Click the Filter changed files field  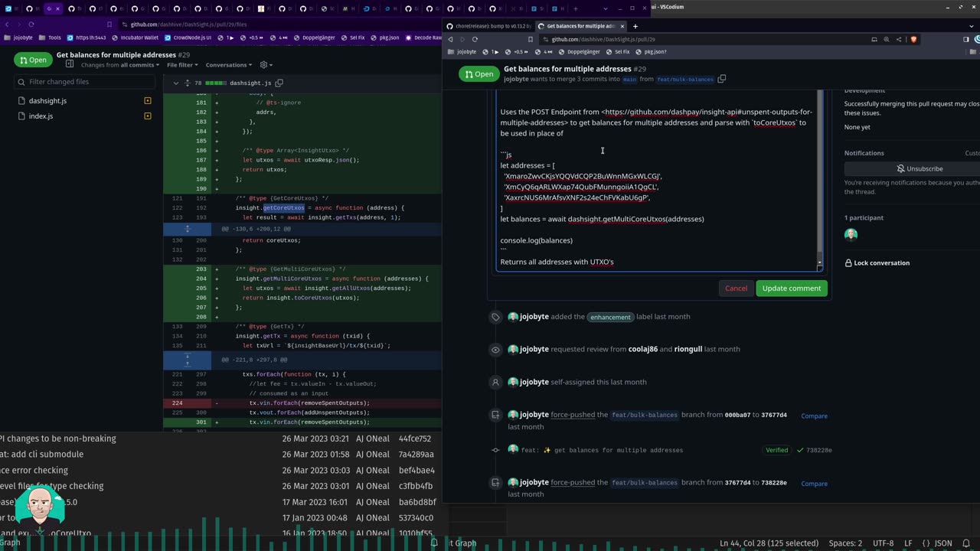pyautogui.click(x=83, y=82)
